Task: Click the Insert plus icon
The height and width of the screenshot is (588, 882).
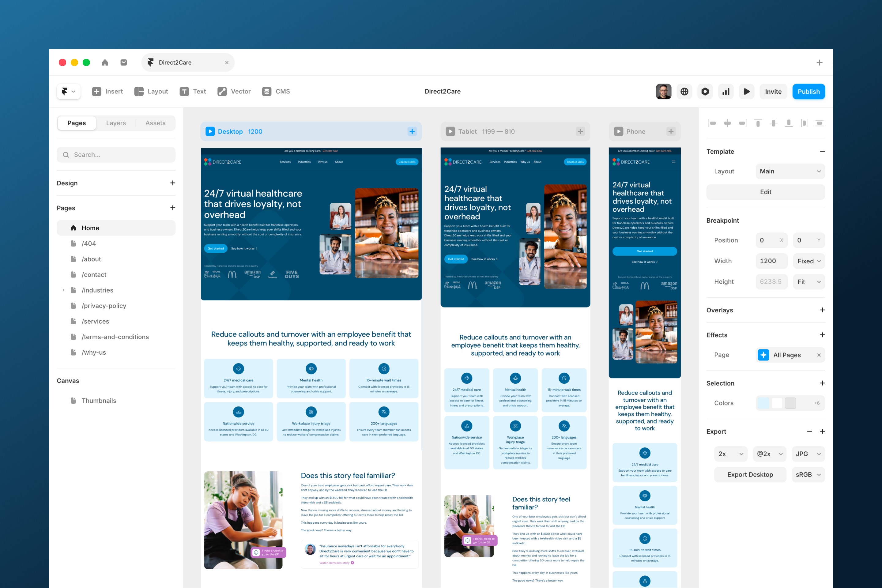Action: coord(96,92)
